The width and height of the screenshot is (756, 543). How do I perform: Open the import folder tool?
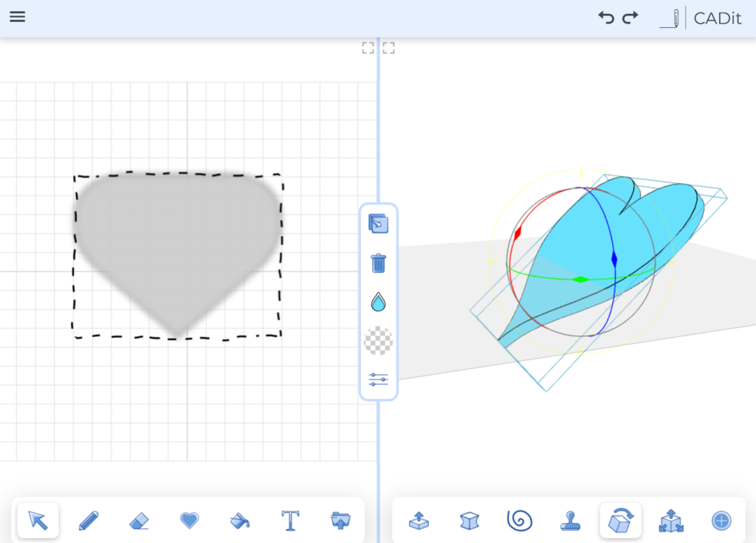coord(341,520)
